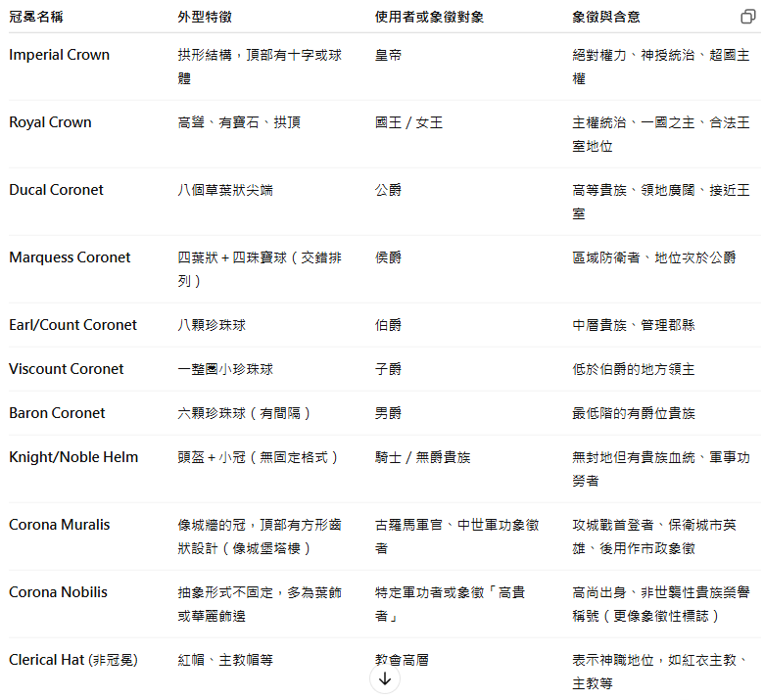Viewport: 764px width, 700px height.
Task: Click the 八顆珍珠球 description cell
Action: (213, 325)
